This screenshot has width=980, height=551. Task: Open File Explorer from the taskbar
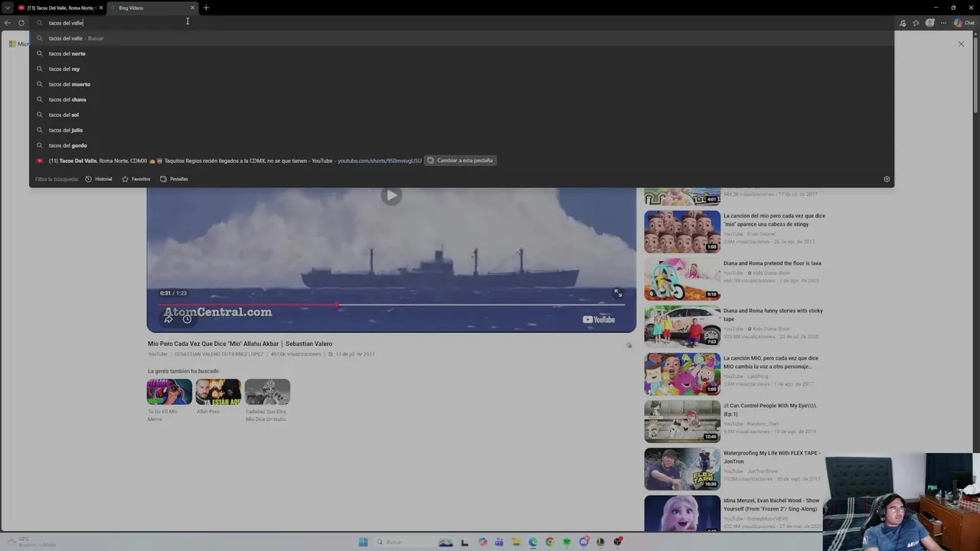click(516, 542)
